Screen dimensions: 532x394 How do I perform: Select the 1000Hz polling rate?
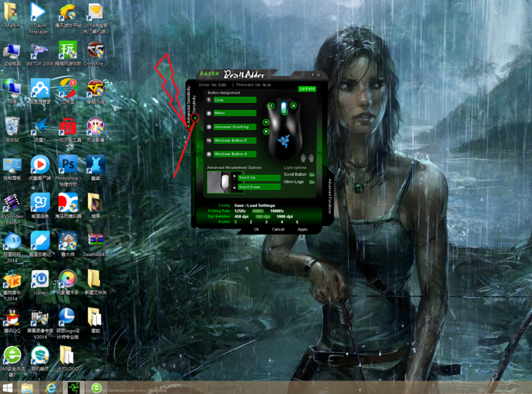click(277, 211)
